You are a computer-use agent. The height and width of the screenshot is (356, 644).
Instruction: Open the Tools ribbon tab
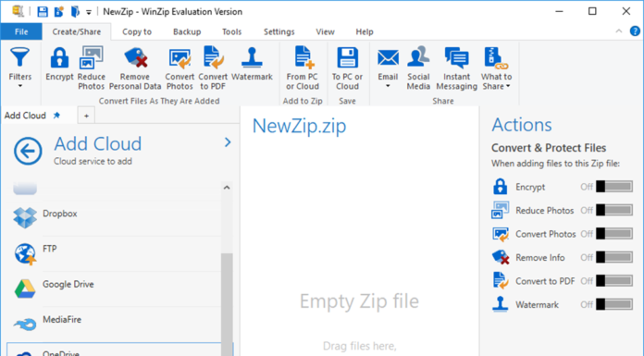tap(231, 31)
